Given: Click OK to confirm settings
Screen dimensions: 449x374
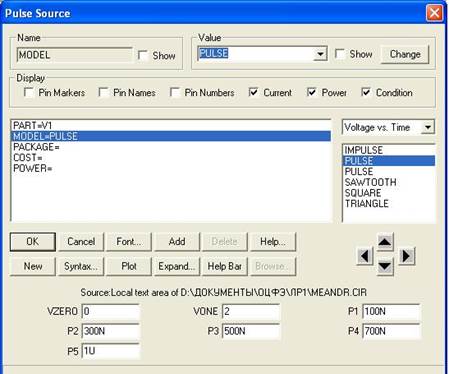Looking at the screenshot, I should [x=33, y=242].
